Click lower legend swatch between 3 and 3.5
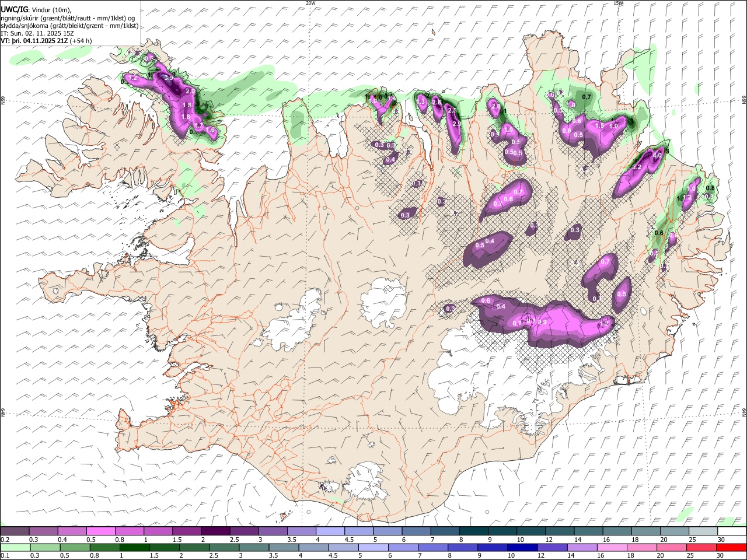The width and height of the screenshot is (747, 560). [x=254, y=547]
